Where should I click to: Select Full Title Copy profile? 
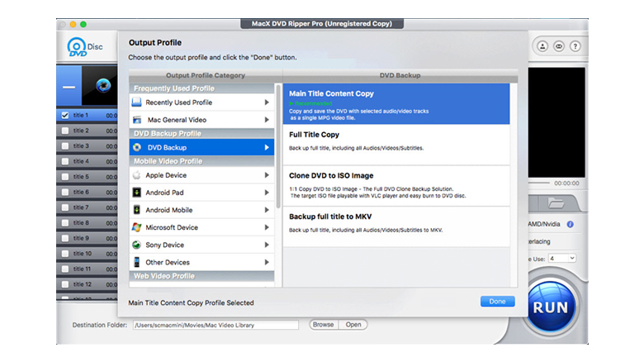tap(396, 145)
